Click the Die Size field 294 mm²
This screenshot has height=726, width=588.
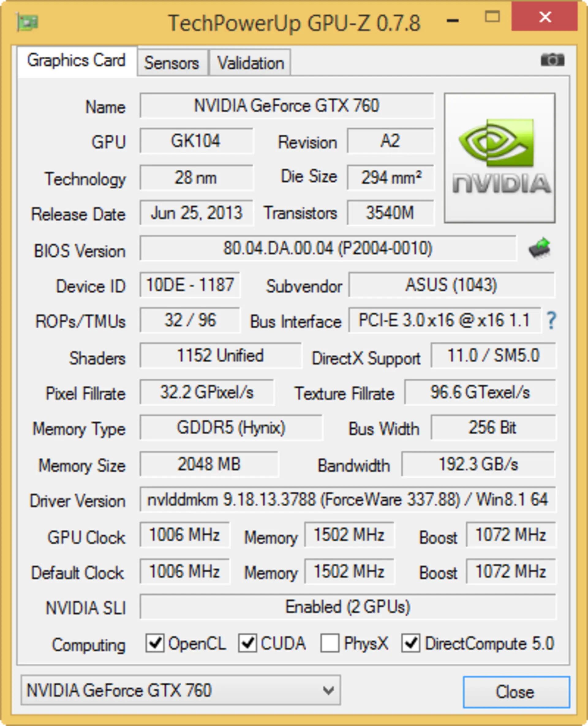pyautogui.click(x=390, y=177)
